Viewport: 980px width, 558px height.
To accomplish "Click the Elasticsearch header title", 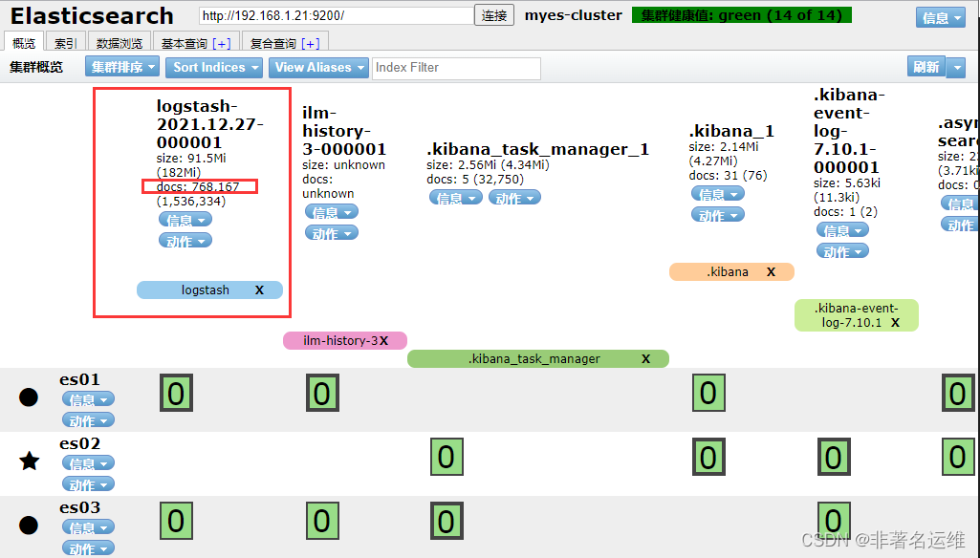I will [x=92, y=15].
